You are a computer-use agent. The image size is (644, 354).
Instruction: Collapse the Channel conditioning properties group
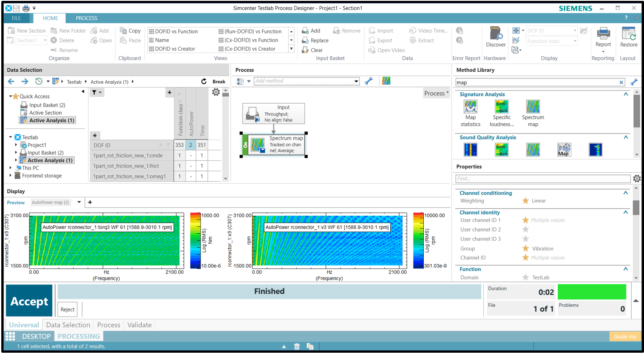tap(626, 193)
